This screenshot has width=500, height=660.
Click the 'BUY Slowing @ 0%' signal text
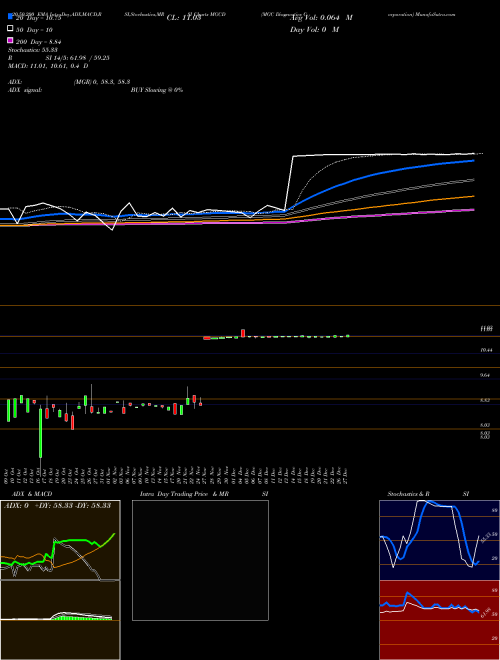(x=157, y=90)
